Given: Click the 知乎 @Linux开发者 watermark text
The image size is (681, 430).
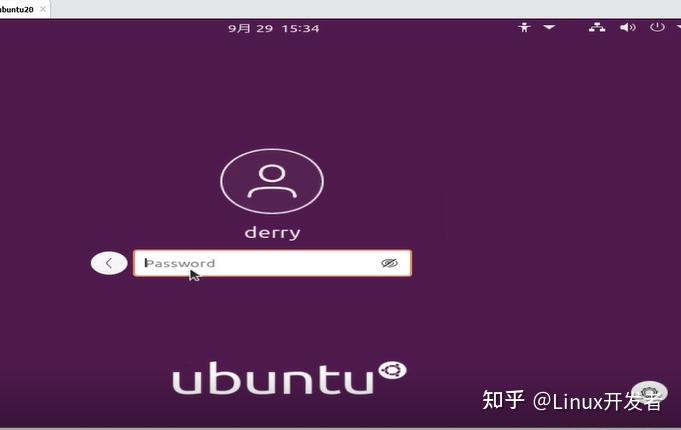Looking at the screenshot, I should (x=572, y=401).
